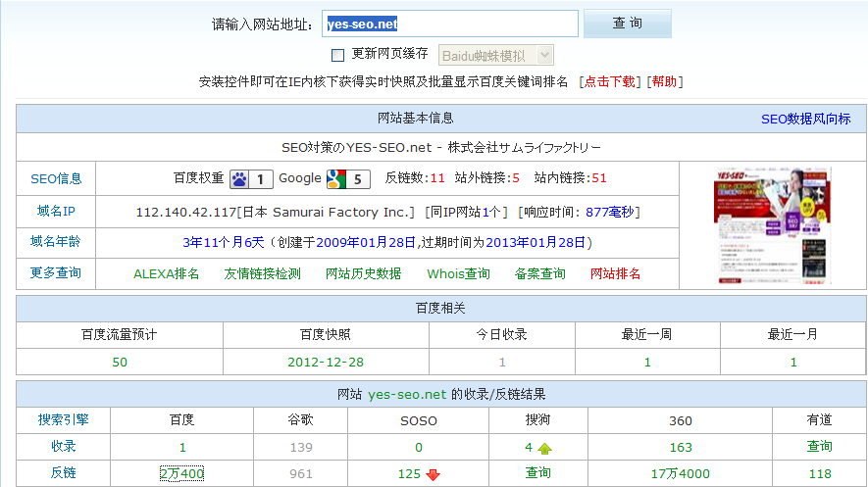Viewport: 868px width, 487px height.
Task: Click Baidu backlink count 2万400
Action: tap(181, 474)
